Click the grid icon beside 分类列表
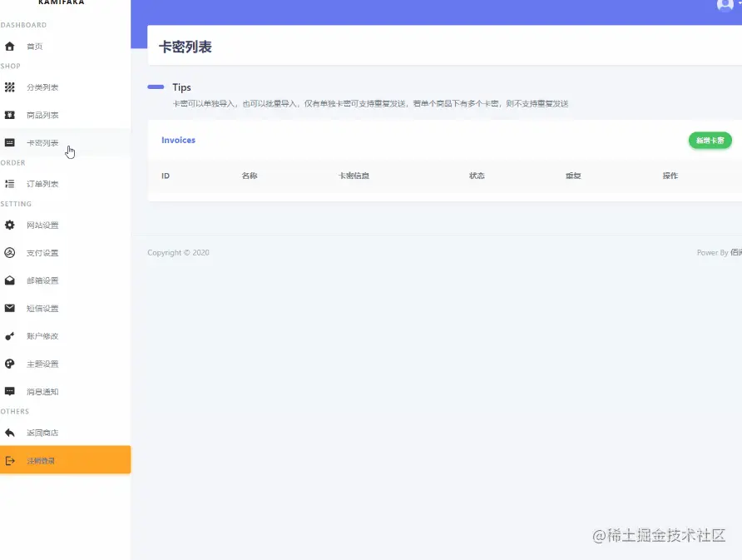 tap(9, 87)
